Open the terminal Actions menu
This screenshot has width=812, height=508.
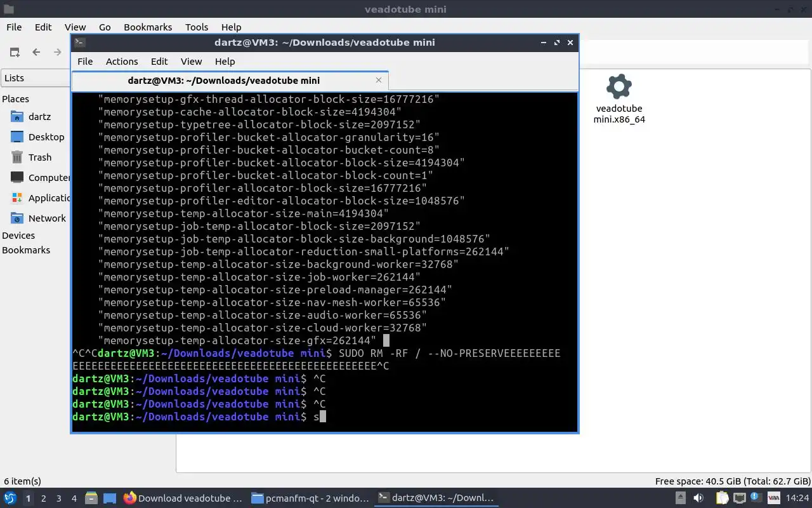coord(122,62)
